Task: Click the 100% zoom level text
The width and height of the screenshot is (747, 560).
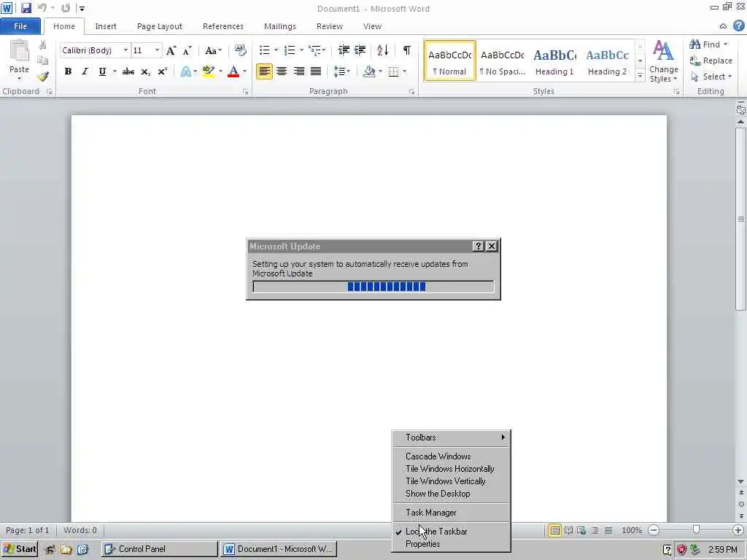Action: (632, 530)
